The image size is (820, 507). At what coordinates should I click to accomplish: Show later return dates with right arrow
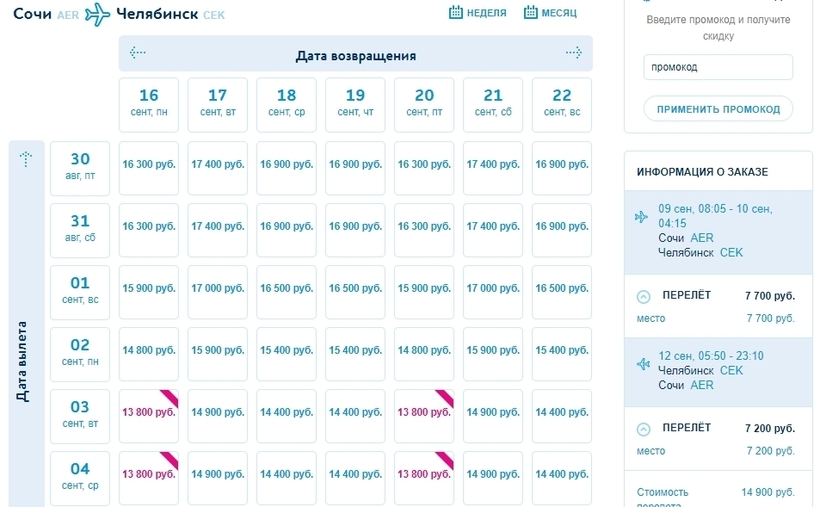pyautogui.click(x=573, y=53)
